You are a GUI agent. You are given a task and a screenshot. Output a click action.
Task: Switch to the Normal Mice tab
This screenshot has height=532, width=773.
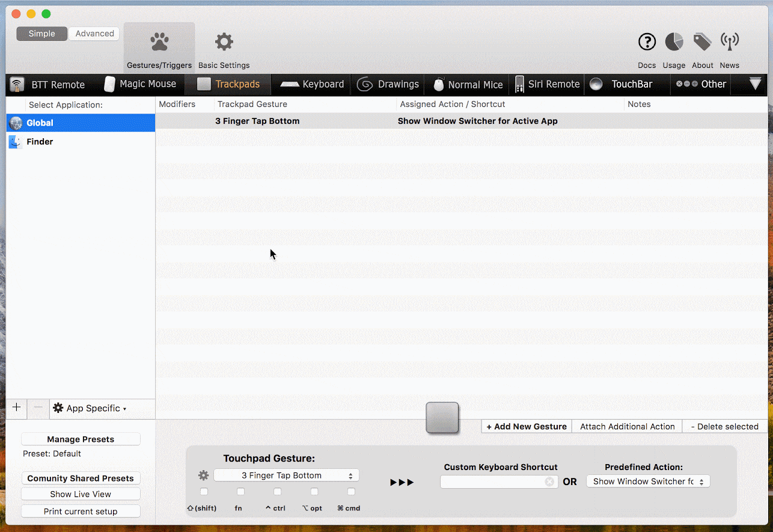[x=468, y=85]
